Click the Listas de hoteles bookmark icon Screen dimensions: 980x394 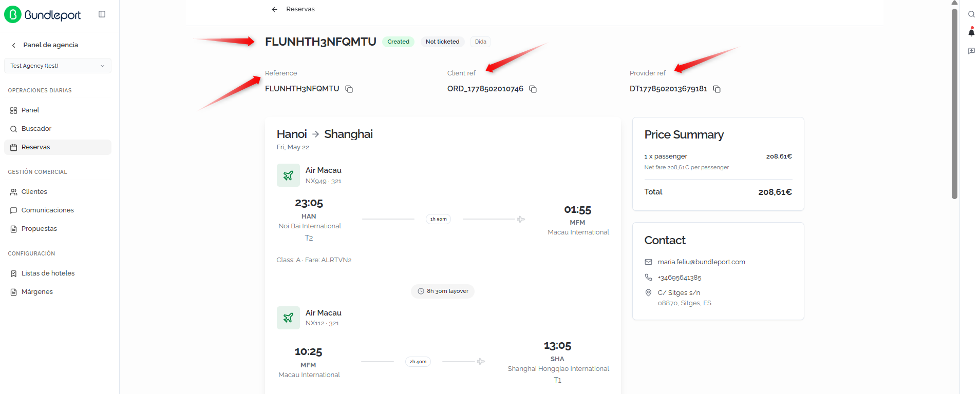coord(14,273)
